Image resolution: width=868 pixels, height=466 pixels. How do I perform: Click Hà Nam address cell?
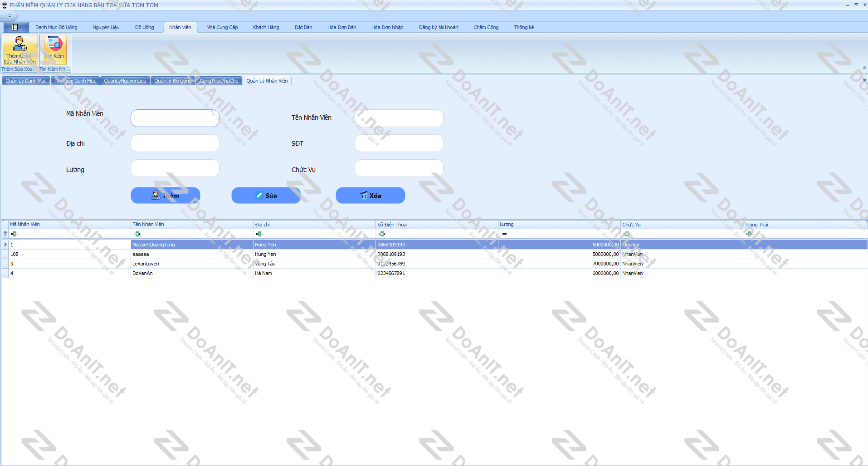coord(314,273)
